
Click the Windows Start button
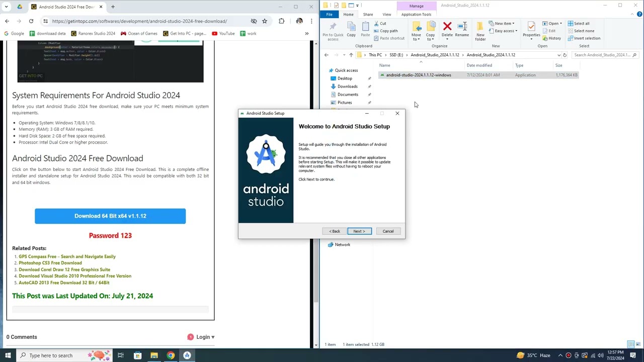[8, 355]
